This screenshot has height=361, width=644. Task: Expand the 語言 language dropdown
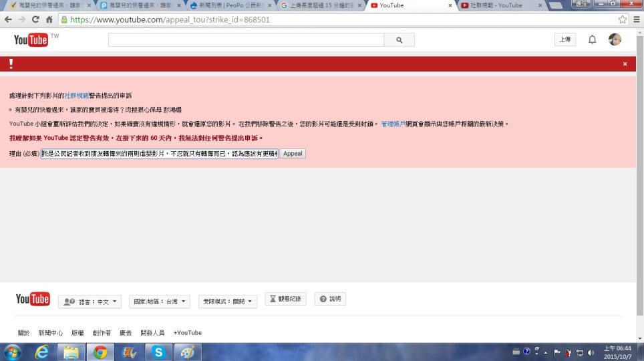(90, 302)
